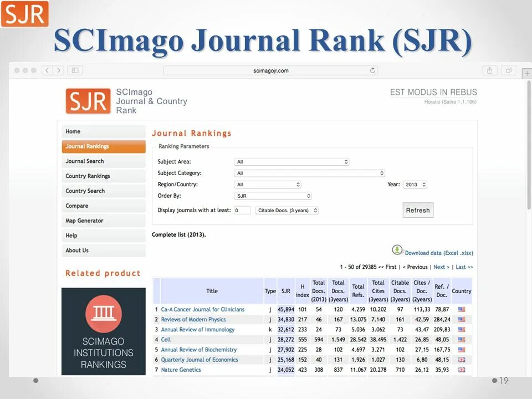Click the Title column header
Viewport: 532px width, 399px height.
[x=212, y=291]
